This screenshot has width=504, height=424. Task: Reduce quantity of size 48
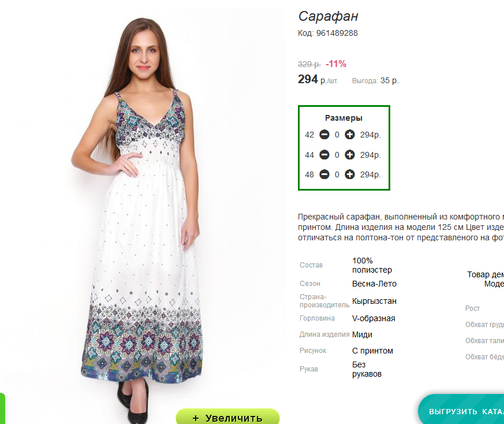[x=324, y=174]
